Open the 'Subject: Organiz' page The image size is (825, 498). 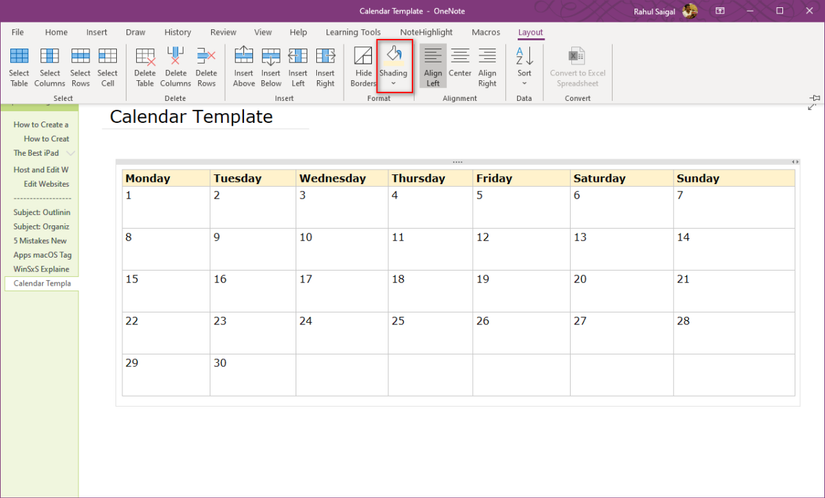(x=41, y=227)
